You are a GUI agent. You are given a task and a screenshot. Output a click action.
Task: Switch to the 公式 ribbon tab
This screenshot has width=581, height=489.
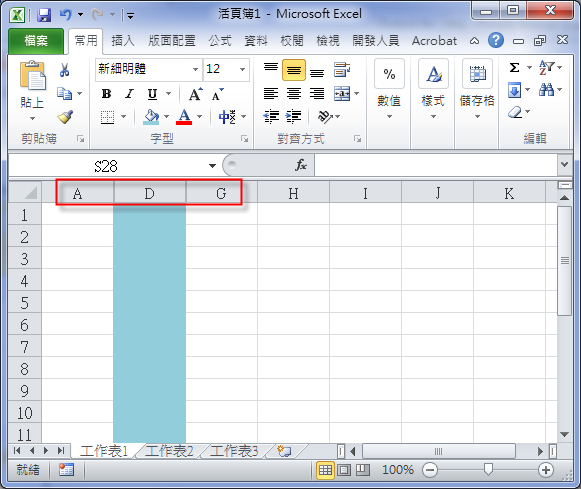(x=220, y=41)
